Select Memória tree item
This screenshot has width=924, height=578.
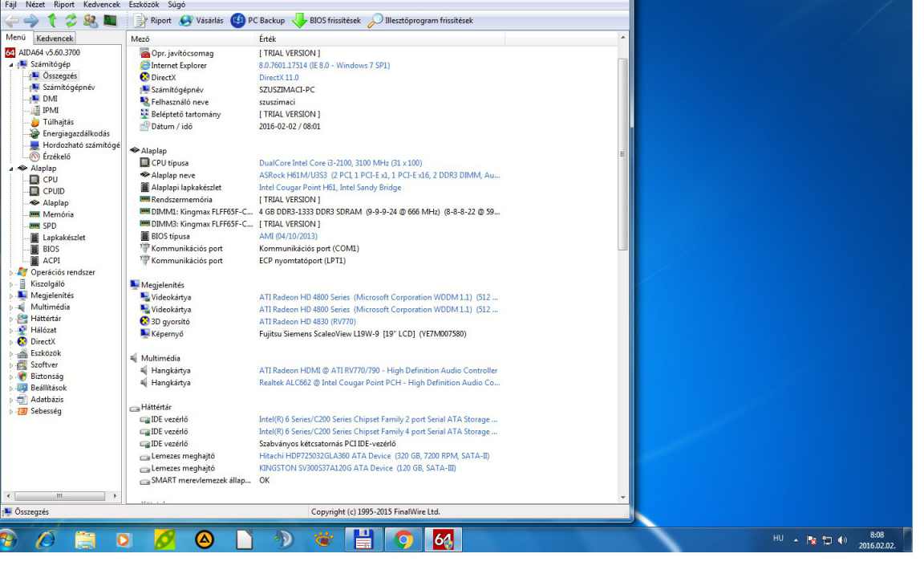click(59, 214)
